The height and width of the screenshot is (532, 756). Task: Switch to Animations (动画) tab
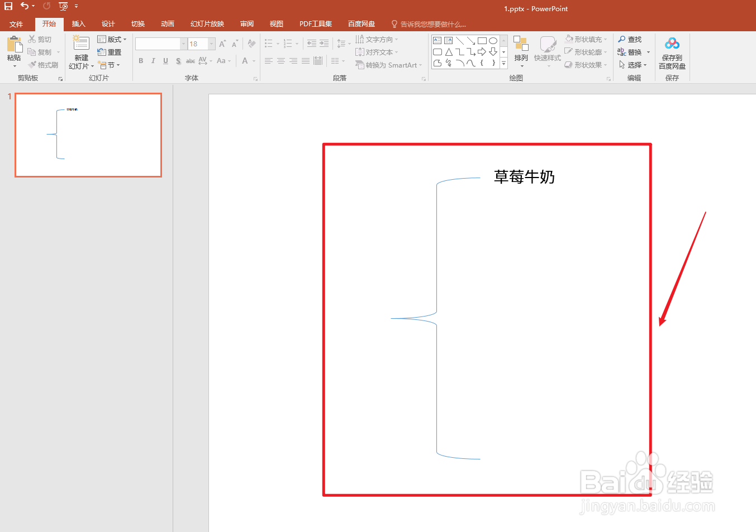167,24
